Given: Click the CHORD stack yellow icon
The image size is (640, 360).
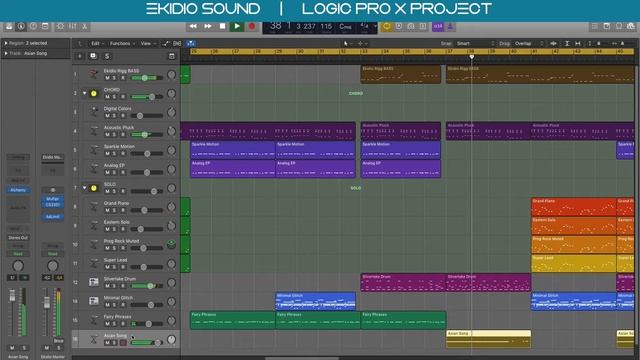Looking at the screenshot, I should pyautogui.click(x=94, y=93).
